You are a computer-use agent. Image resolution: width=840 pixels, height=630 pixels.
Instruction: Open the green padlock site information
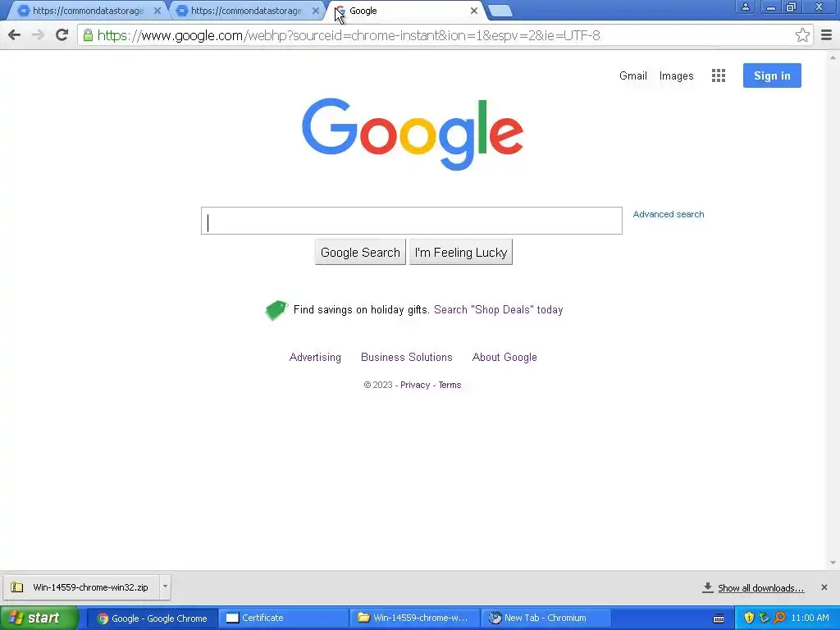88,35
